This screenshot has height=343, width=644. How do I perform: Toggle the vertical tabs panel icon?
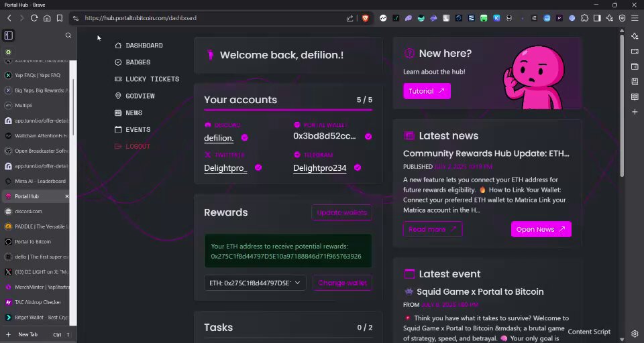click(x=9, y=36)
